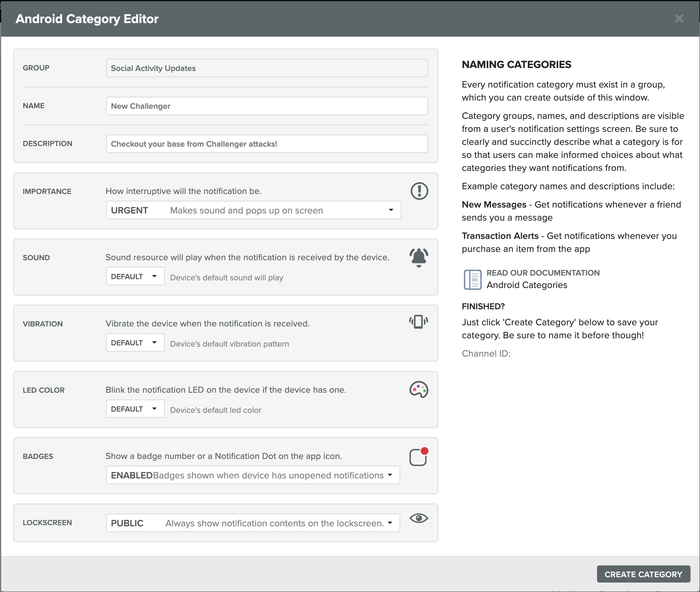Image resolution: width=700 pixels, height=592 pixels.
Task: Click the LED color palette icon
Action: tap(419, 389)
